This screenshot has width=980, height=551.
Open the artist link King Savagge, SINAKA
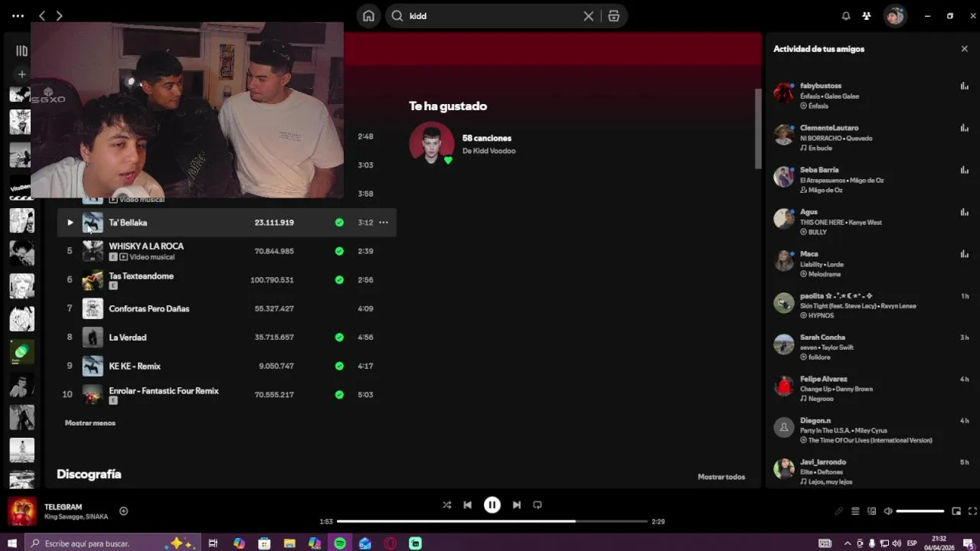click(x=76, y=517)
